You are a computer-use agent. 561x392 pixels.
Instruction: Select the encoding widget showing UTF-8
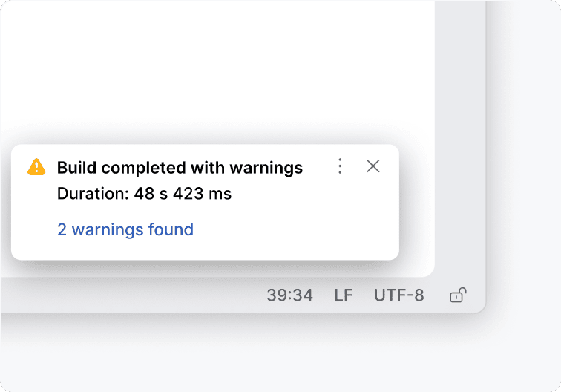[399, 295]
